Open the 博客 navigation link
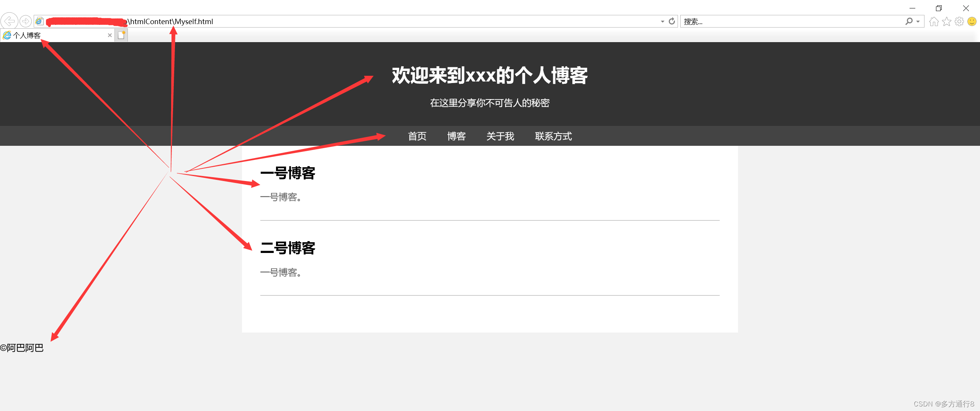Viewport: 980px width, 411px height. pyautogui.click(x=456, y=136)
